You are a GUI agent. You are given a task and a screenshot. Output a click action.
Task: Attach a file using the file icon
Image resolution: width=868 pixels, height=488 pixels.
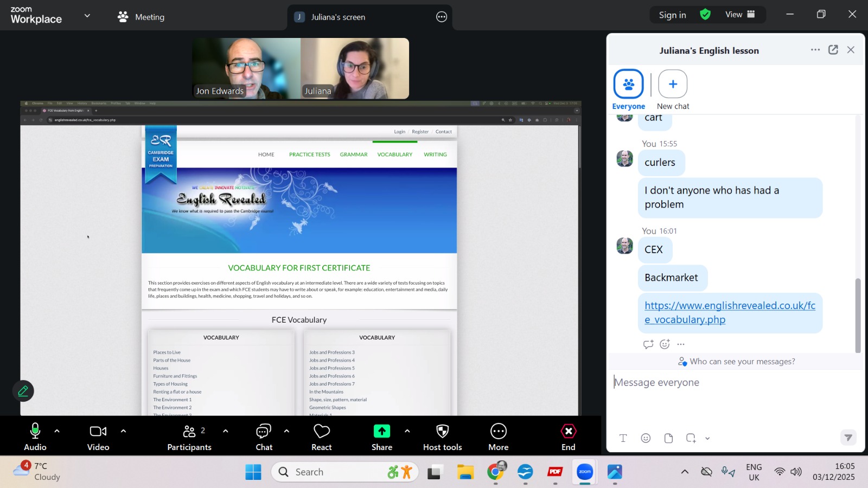[668, 438]
